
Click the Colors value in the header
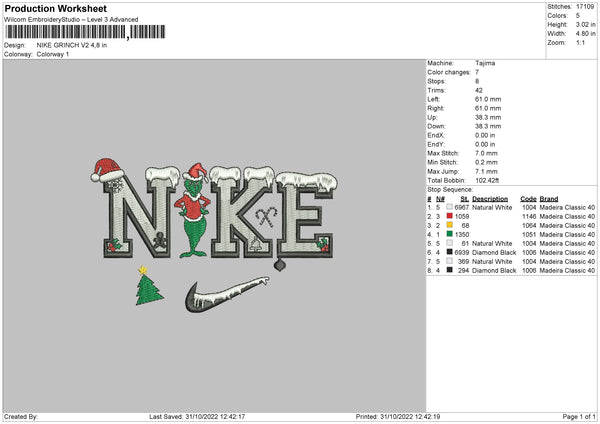click(x=578, y=16)
